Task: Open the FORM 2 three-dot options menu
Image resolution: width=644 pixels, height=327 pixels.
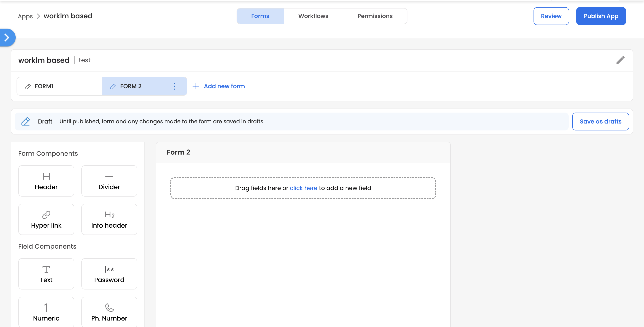Action: click(x=174, y=86)
